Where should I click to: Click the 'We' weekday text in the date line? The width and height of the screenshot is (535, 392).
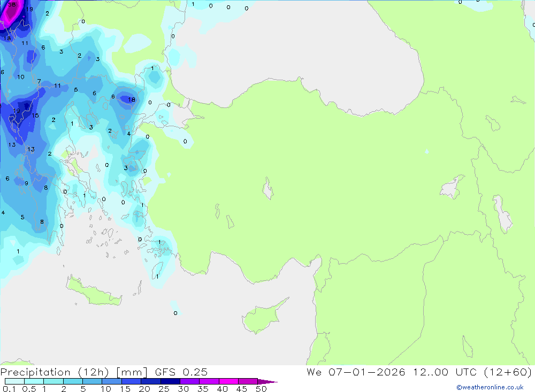(x=314, y=372)
